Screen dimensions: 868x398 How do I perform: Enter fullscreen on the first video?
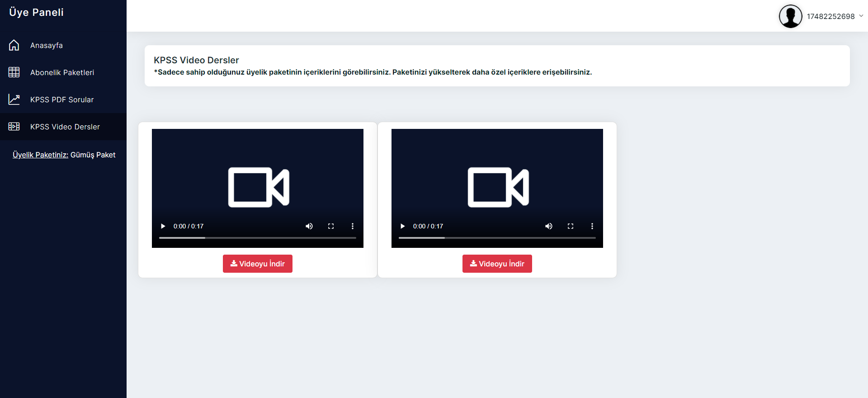[x=331, y=226]
